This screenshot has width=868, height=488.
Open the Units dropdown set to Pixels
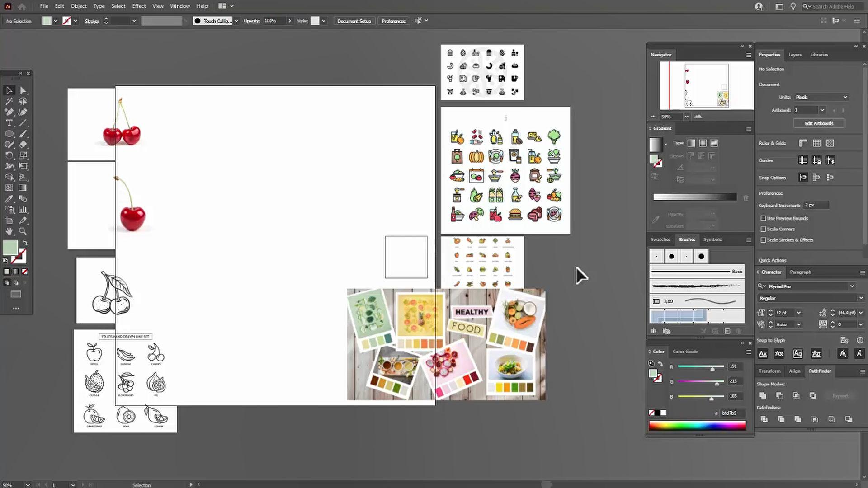(821, 97)
